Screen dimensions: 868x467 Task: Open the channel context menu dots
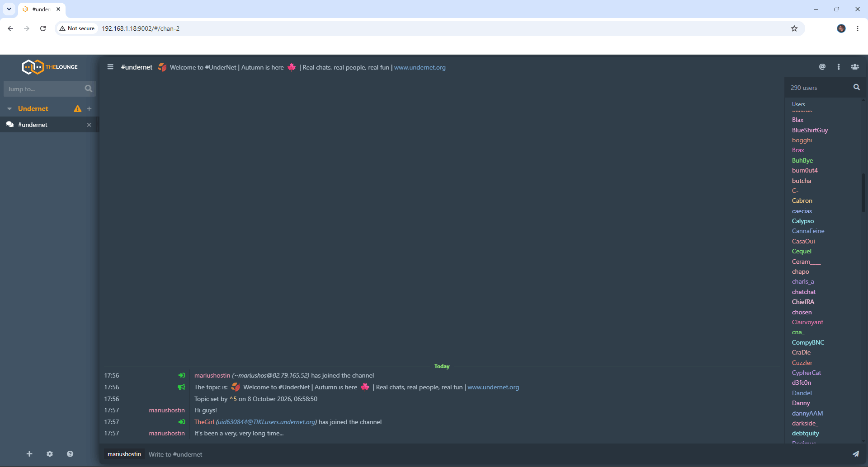[x=839, y=67]
